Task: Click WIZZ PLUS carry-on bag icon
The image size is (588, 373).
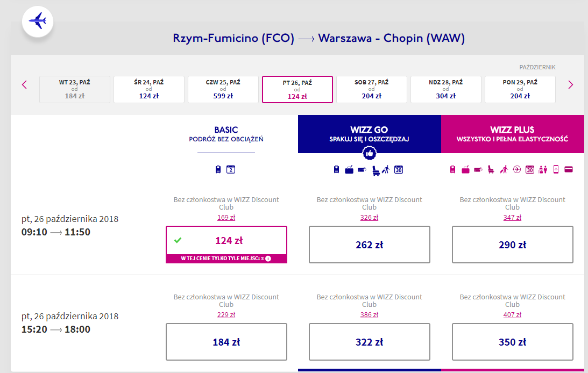Action: coord(452,170)
